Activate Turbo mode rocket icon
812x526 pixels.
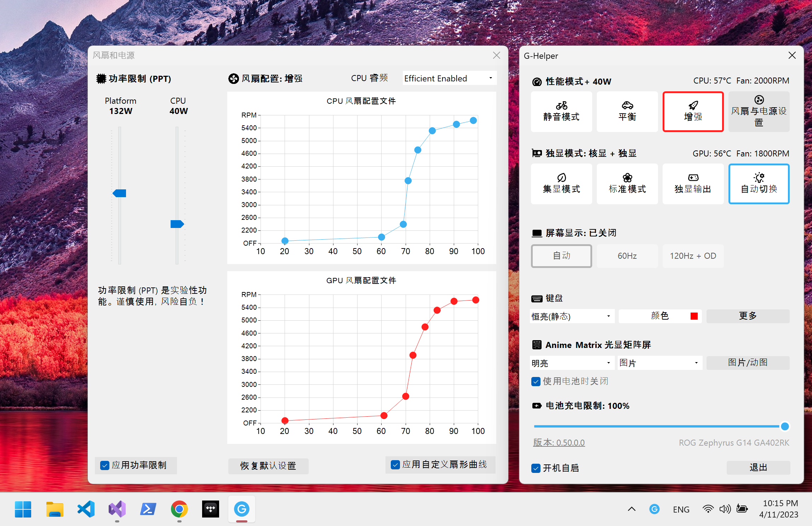click(693, 106)
